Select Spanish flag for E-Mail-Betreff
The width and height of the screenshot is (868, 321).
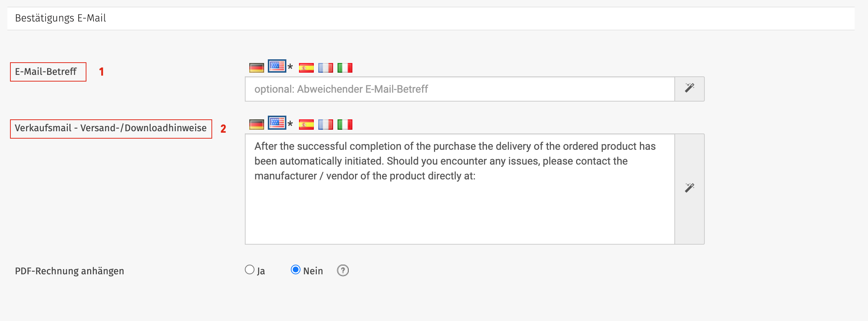306,68
